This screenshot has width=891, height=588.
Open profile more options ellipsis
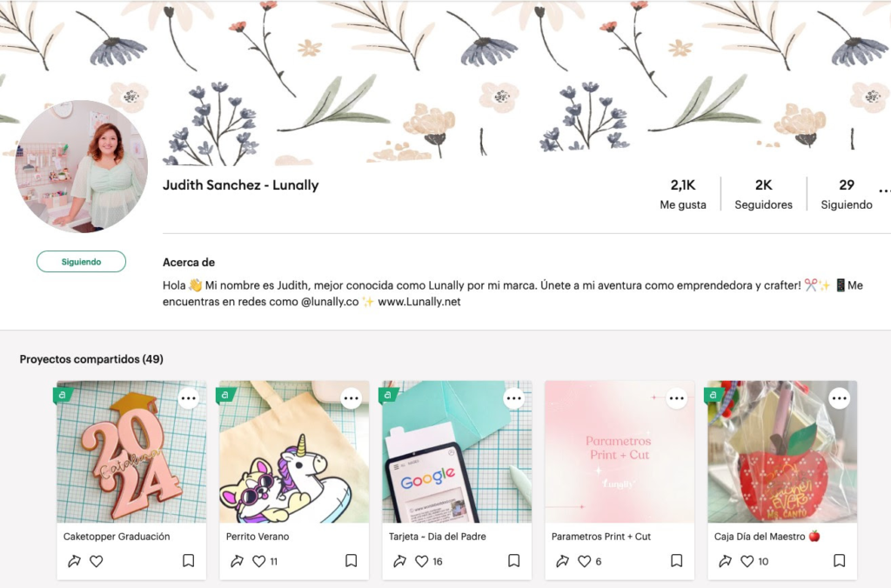click(x=884, y=190)
